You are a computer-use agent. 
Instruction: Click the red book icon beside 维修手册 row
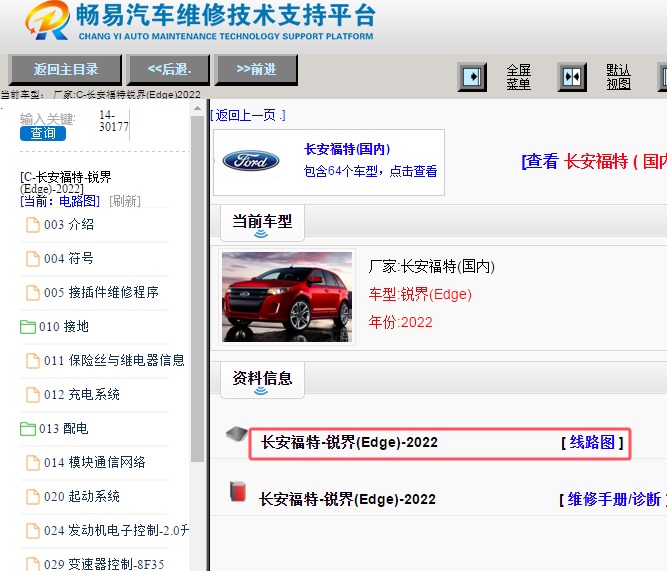pos(238,492)
